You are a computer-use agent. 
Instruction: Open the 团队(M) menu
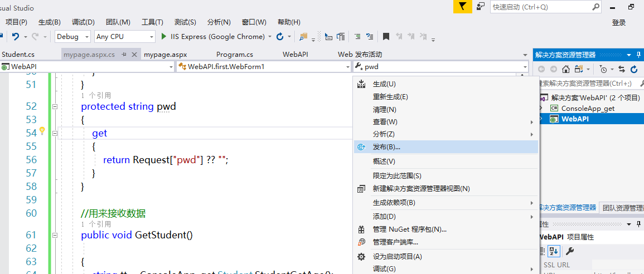click(x=118, y=22)
